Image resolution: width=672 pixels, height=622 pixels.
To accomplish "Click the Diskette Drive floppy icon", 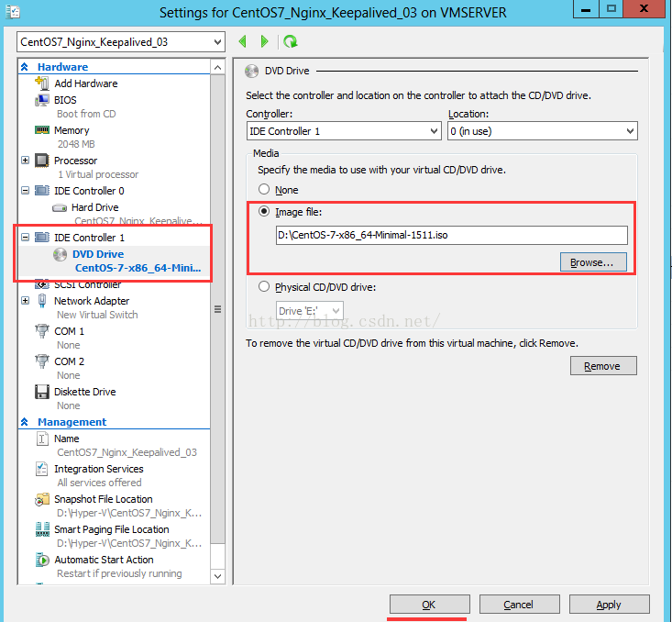I will click(41, 392).
